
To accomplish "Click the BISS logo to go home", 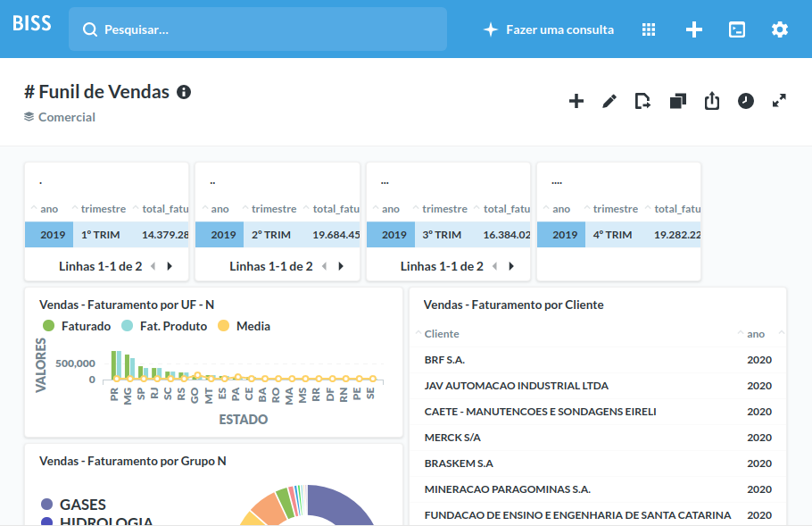I will (31, 23).
